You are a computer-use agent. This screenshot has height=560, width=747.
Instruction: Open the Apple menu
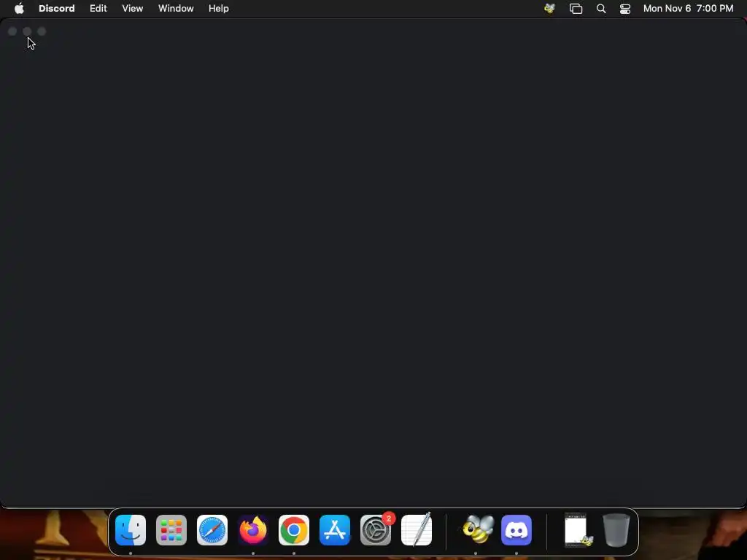(x=19, y=9)
